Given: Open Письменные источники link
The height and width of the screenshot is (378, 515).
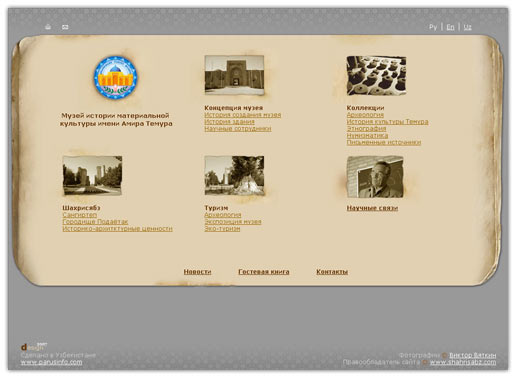Looking at the screenshot, I should coord(384,142).
